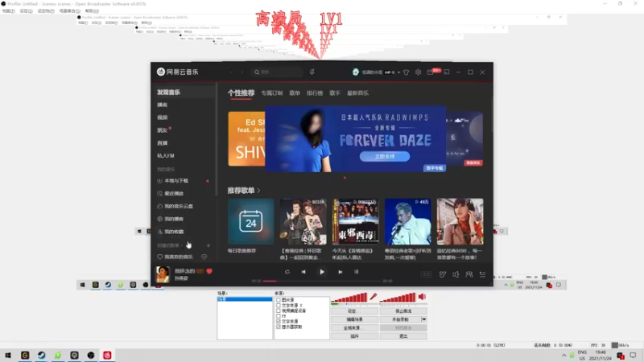Select 直播 in the sidebar
The image size is (644, 362).
coord(163,143)
